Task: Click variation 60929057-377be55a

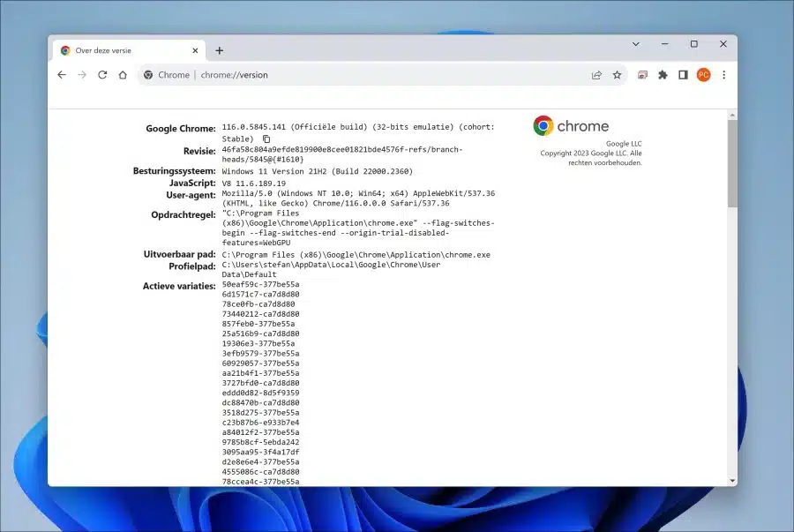Action: click(261, 363)
